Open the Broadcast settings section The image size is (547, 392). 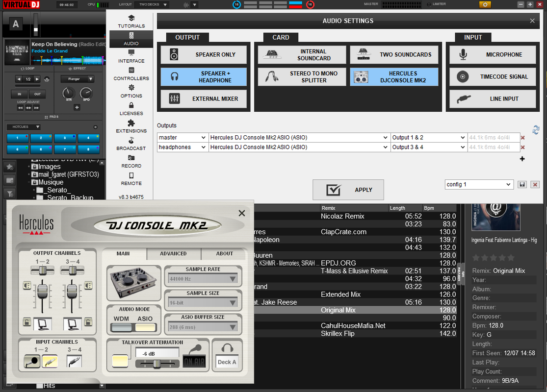pyautogui.click(x=131, y=144)
